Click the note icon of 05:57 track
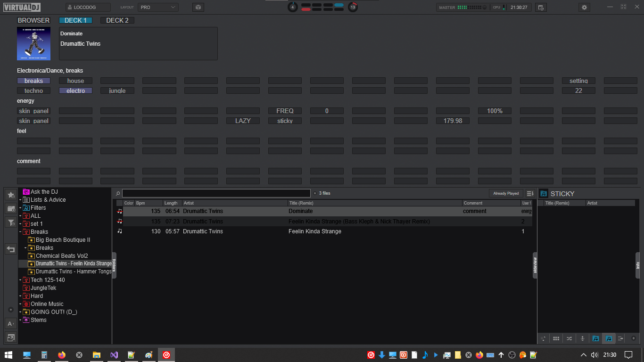 click(x=120, y=231)
